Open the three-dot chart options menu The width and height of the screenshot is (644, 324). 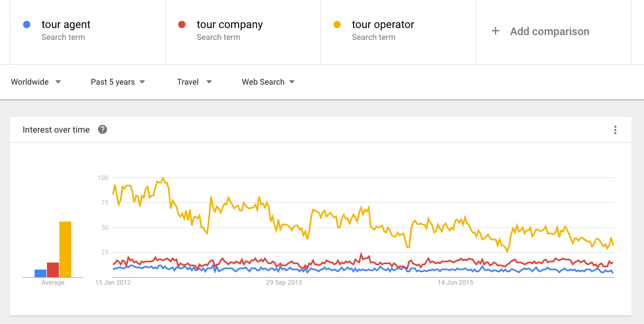tap(615, 130)
